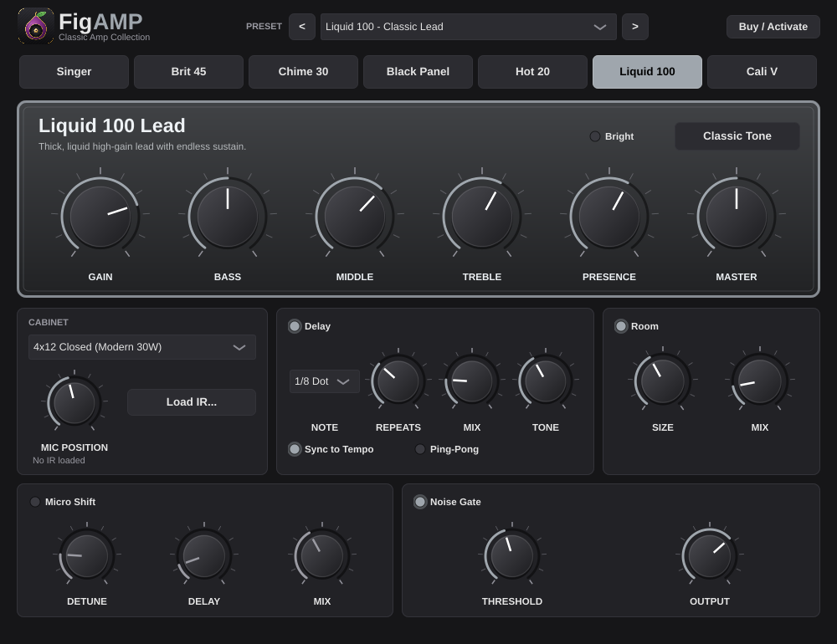Select the Liquid 100 amp tab
The height and width of the screenshot is (644, 837).
[x=647, y=71]
